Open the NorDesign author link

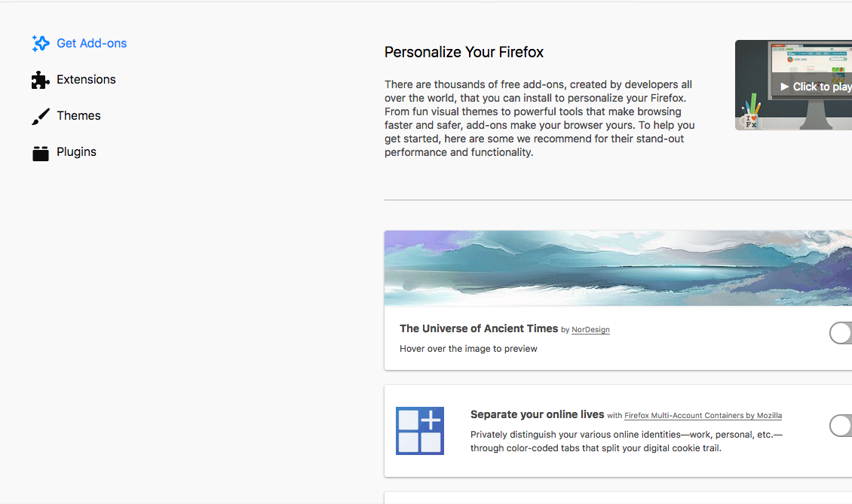pos(590,330)
